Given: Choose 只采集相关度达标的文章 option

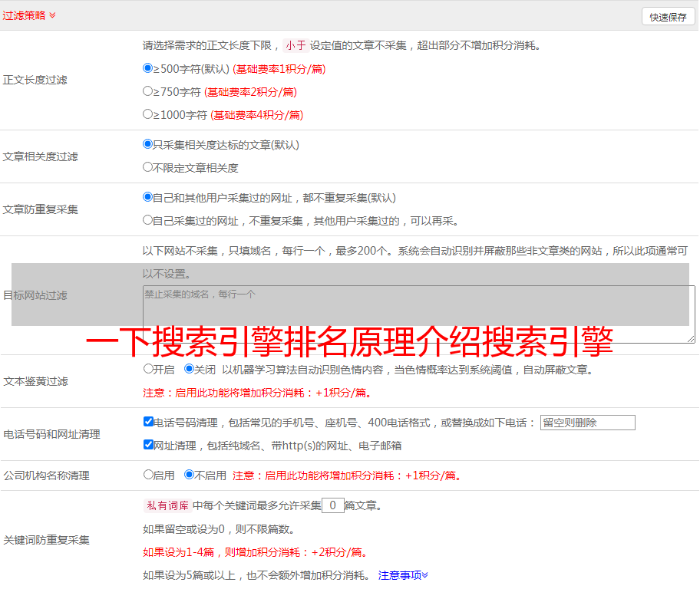Looking at the screenshot, I should (x=148, y=144).
